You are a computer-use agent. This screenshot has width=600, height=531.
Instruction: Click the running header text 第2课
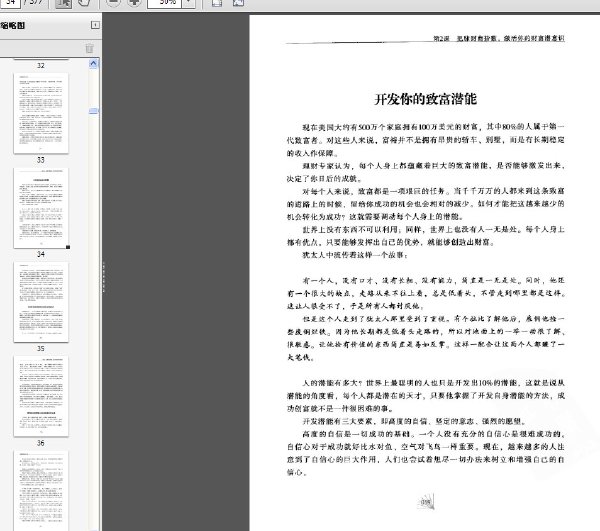[x=441, y=38]
